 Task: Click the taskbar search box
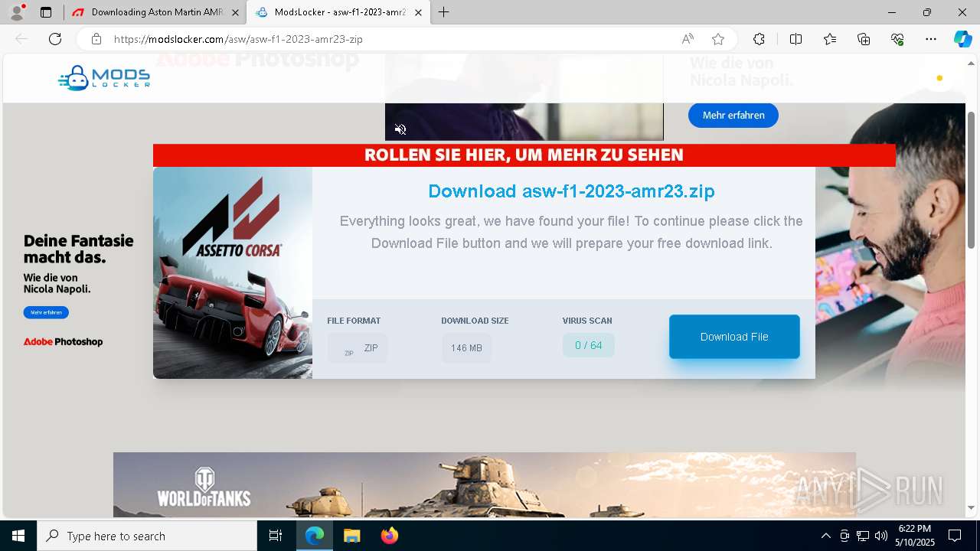[x=147, y=536]
